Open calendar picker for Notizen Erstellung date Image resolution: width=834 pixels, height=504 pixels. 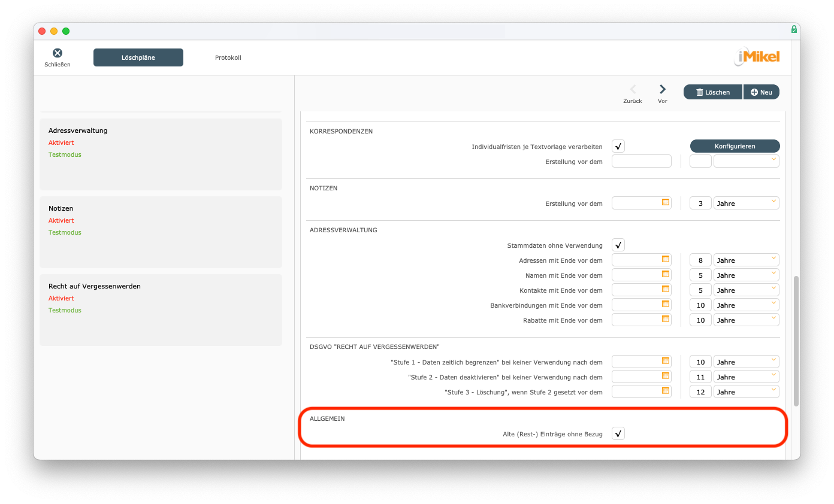(665, 202)
